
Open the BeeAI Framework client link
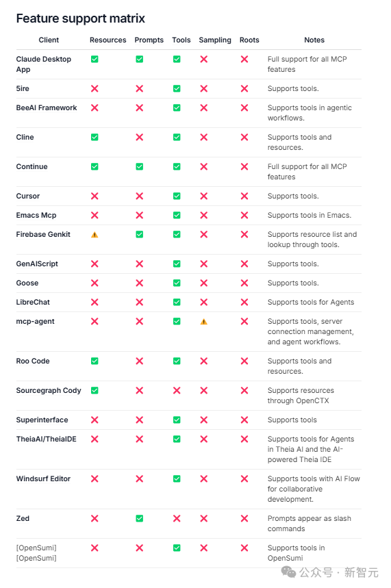coord(47,108)
